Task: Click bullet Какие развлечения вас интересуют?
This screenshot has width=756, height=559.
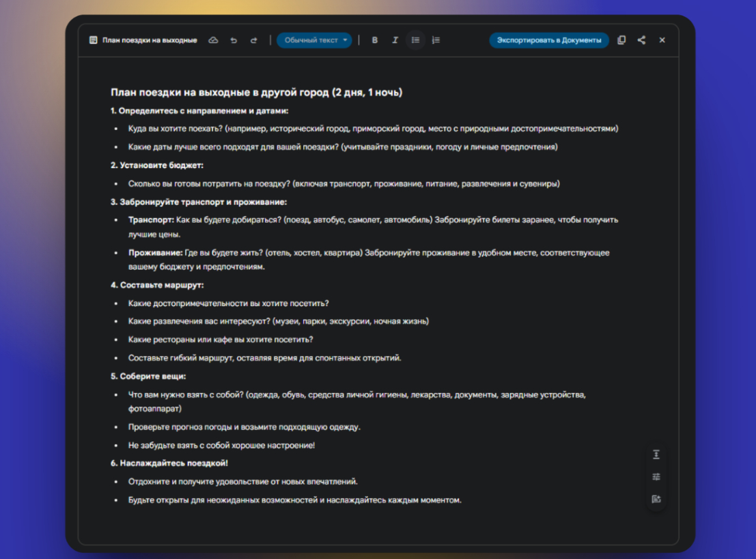Action: (278, 321)
